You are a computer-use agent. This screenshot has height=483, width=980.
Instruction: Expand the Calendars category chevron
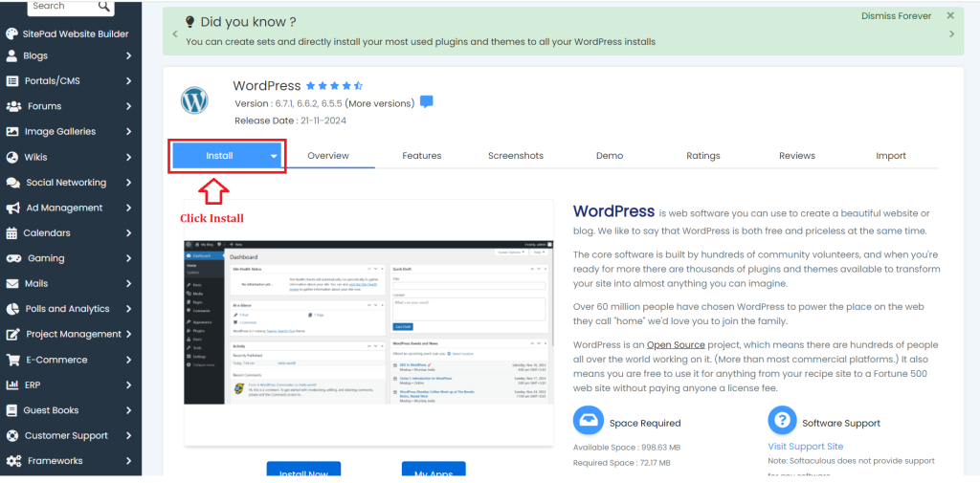(x=128, y=233)
